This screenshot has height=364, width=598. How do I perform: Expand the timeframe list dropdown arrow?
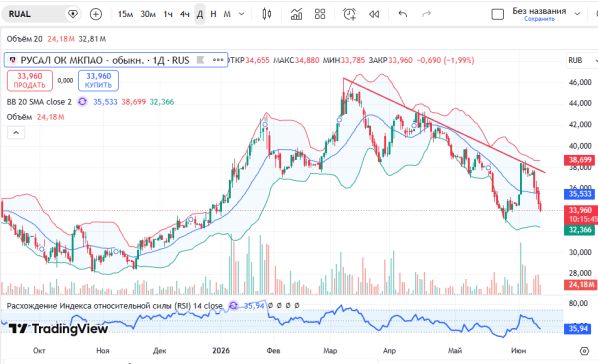241,14
